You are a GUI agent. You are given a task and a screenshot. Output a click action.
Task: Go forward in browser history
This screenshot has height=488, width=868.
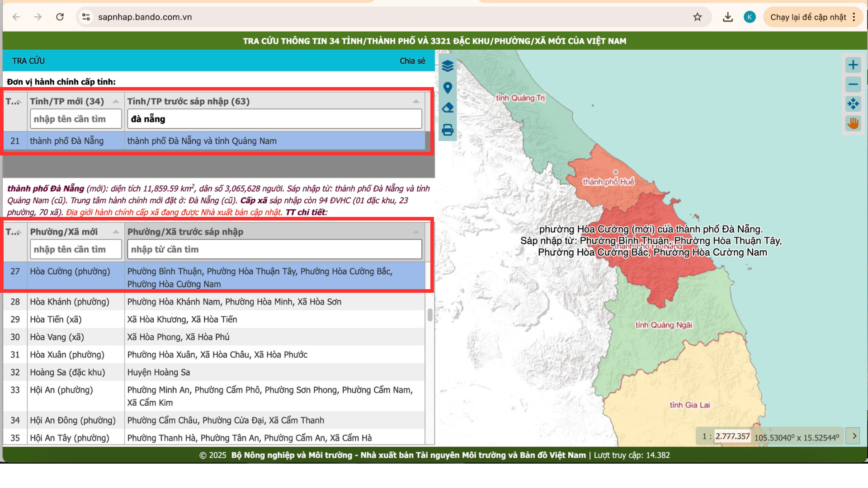point(38,17)
